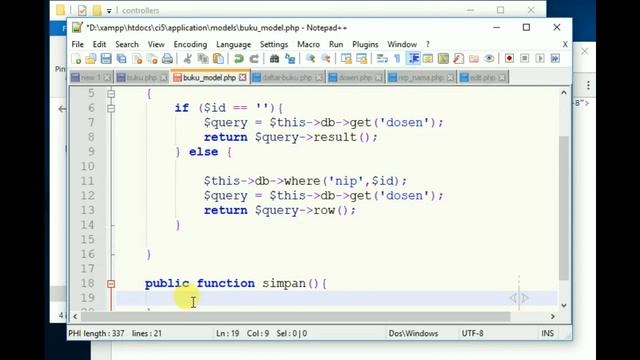Open Find with the binoculars icon
Image resolution: width=640 pixels, height=360 pixels.
[274, 59]
